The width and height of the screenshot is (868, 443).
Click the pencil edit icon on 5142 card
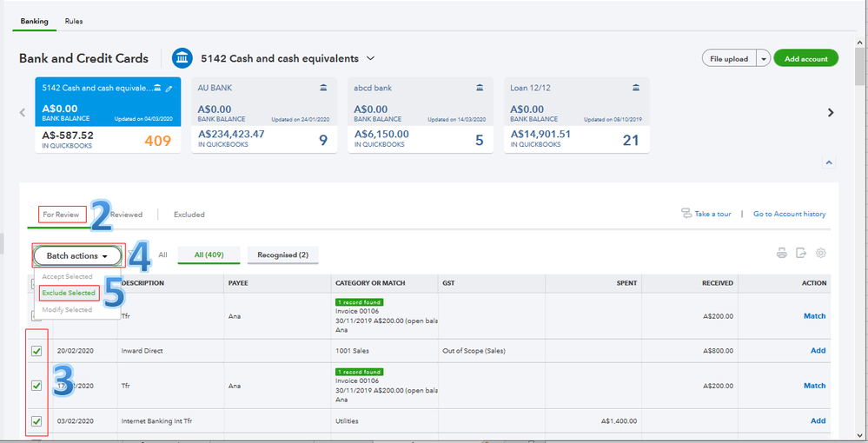(x=169, y=88)
